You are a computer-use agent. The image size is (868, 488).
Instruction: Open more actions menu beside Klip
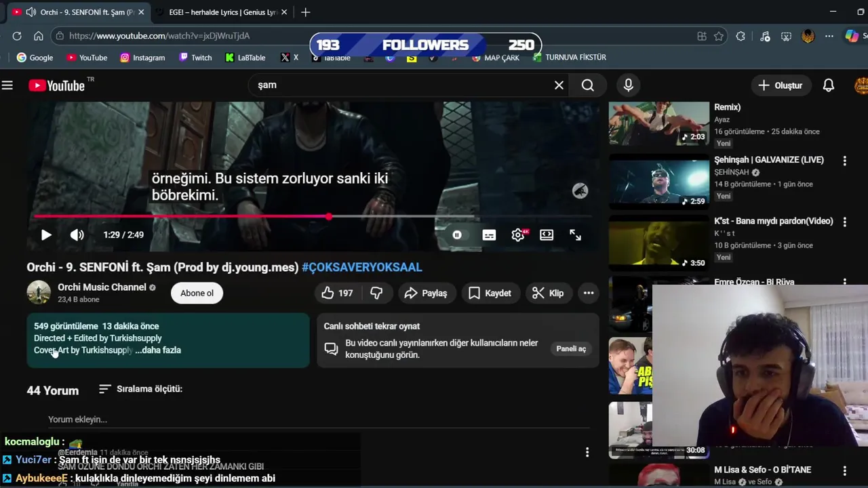[x=589, y=293]
